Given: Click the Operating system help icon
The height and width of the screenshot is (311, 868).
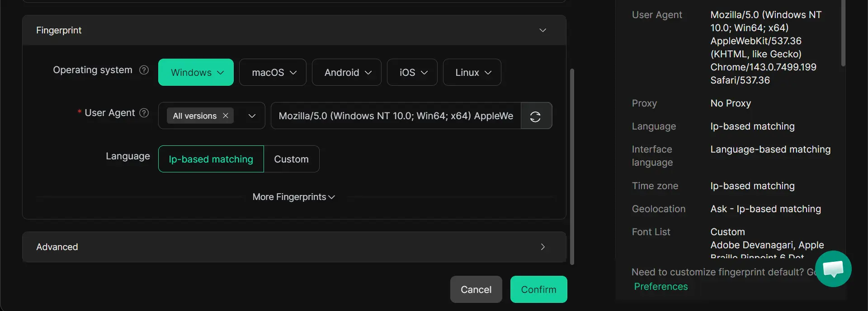Looking at the screenshot, I should point(144,70).
